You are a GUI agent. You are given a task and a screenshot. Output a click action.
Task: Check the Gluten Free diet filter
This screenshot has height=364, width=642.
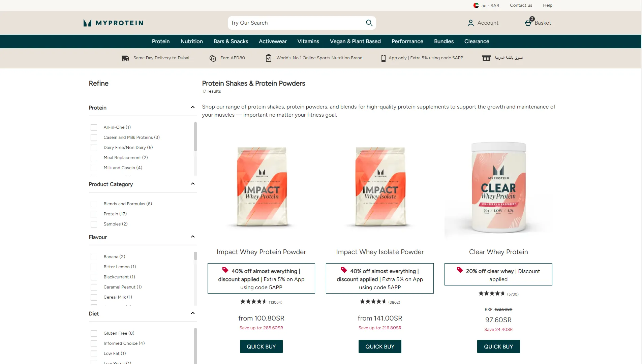click(x=94, y=333)
